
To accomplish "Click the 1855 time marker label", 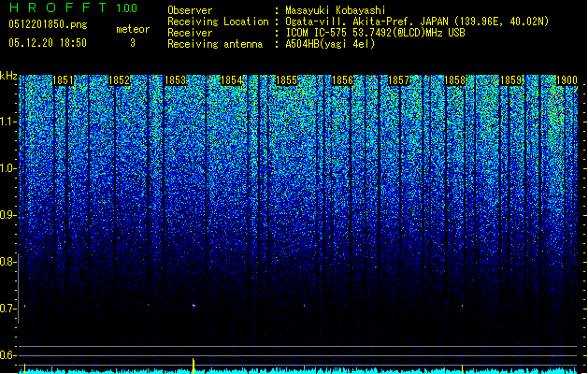I will [x=287, y=80].
